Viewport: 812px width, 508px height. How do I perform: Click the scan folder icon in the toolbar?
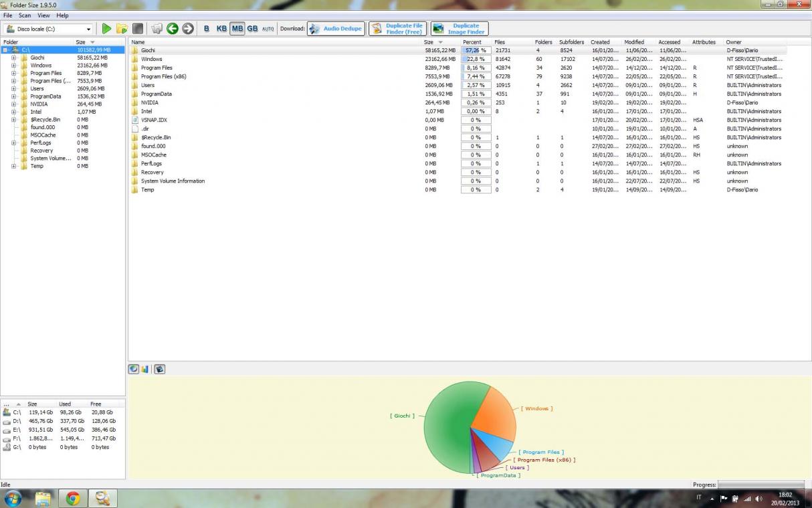pos(122,29)
